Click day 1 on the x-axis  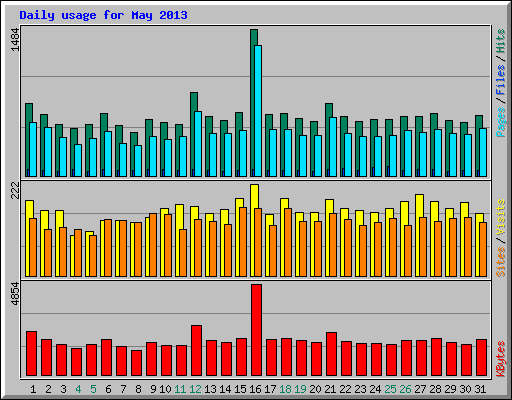pos(33,389)
